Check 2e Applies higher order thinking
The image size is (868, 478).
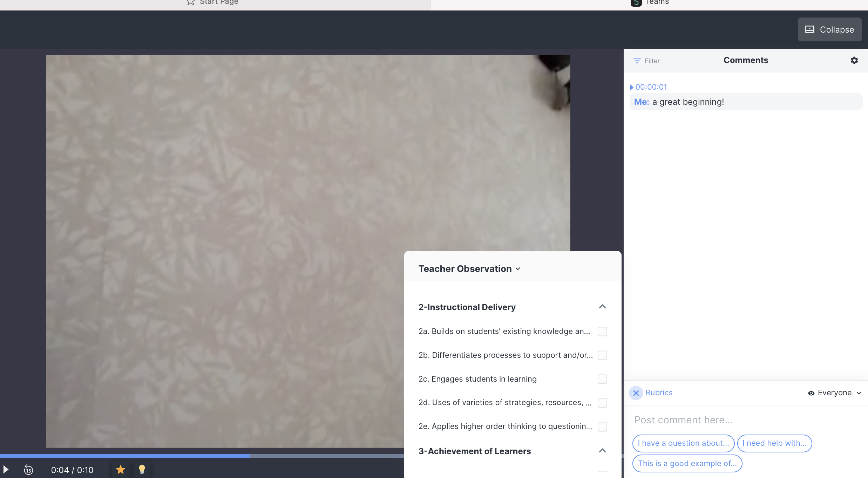point(602,426)
